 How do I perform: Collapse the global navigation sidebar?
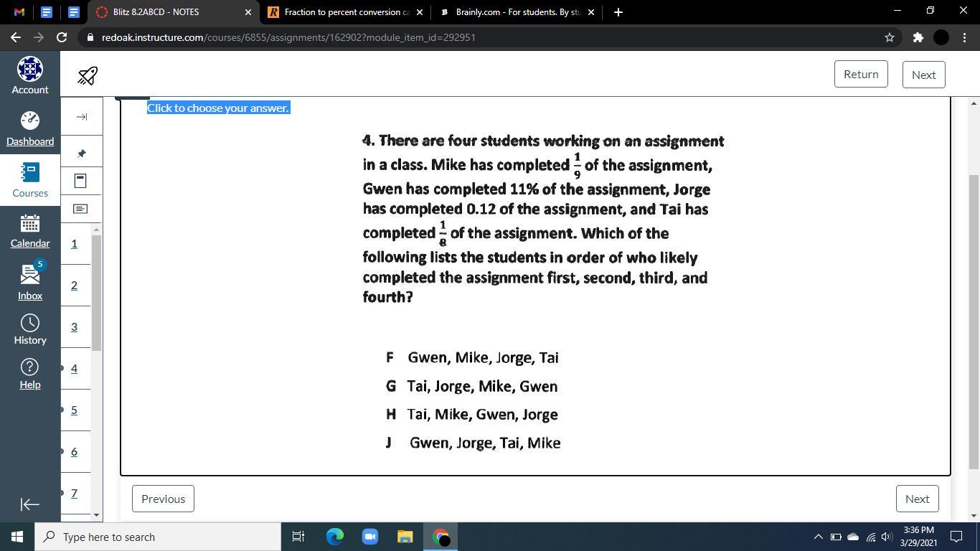pyautogui.click(x=30, y=505)
